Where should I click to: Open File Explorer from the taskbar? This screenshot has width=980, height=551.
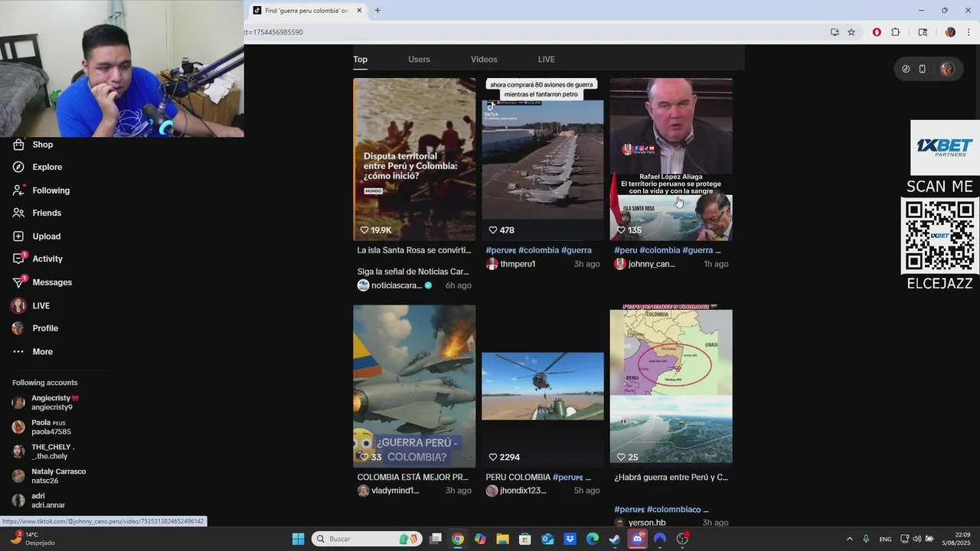click(502, 539)
